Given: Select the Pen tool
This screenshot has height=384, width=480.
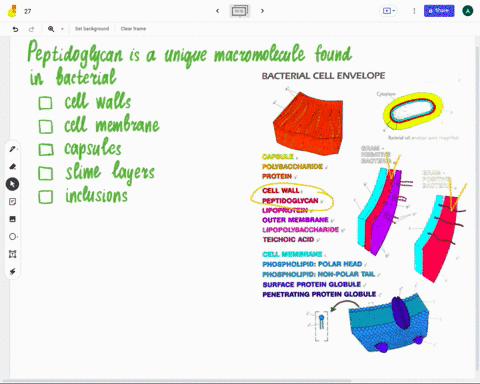Looking at the screenshot, I should pyautogui.click(x=13, y=149).
